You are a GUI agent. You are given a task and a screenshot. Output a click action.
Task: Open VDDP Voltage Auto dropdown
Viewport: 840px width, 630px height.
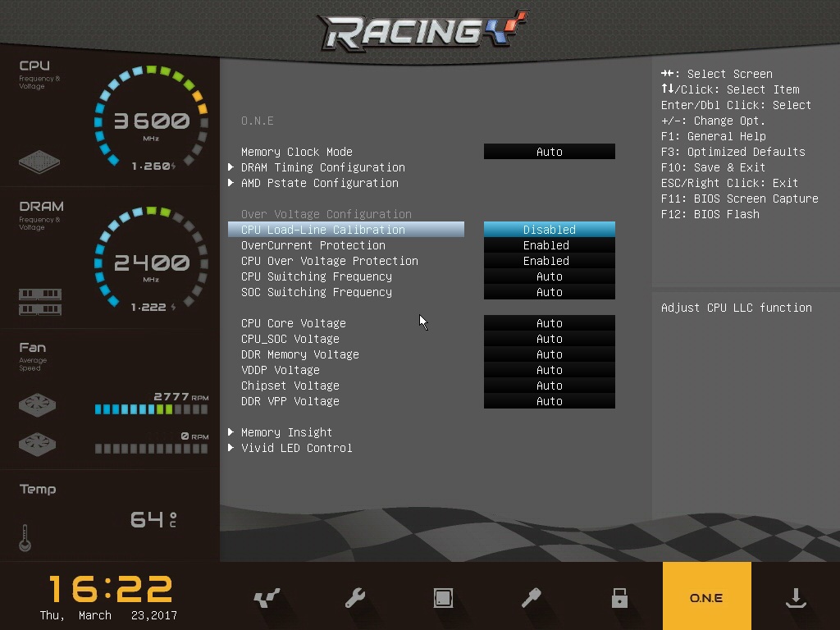point(549,370)
